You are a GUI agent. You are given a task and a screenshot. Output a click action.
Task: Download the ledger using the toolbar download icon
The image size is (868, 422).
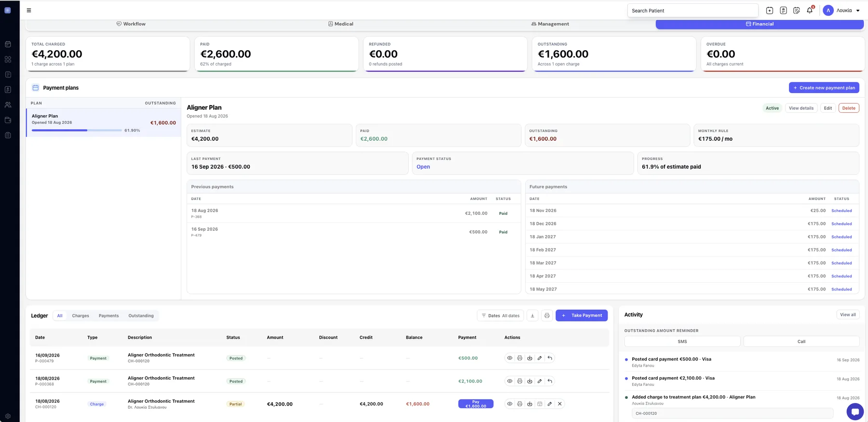point(532,316)
